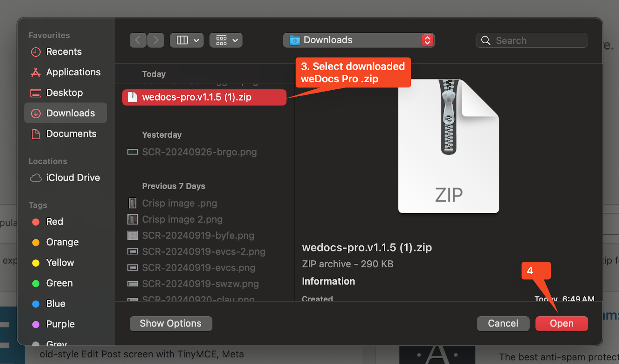The height and width of the screenshot is (364, 619).
Task: Click the Favourites section header
Action: (x=49, y=35)
